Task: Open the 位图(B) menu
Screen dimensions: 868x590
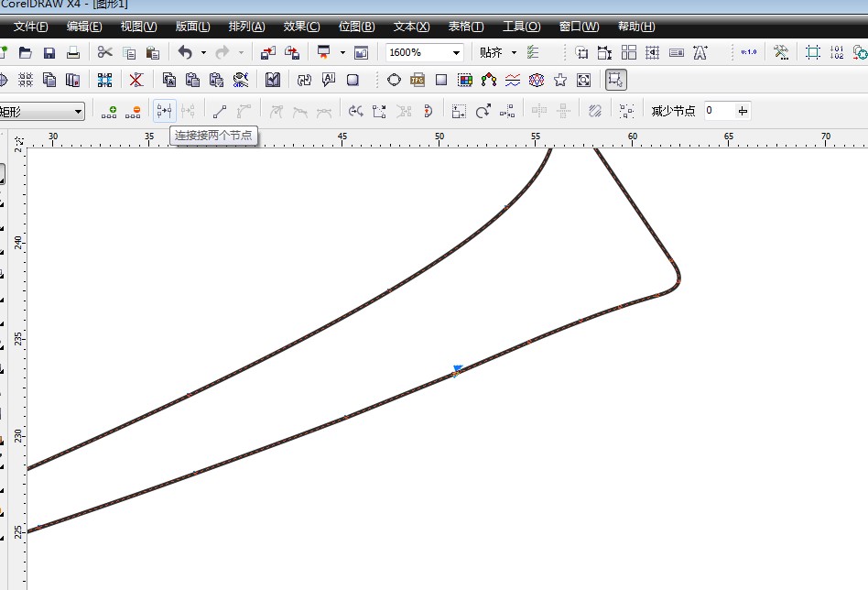Action: (x=356, y=27)
